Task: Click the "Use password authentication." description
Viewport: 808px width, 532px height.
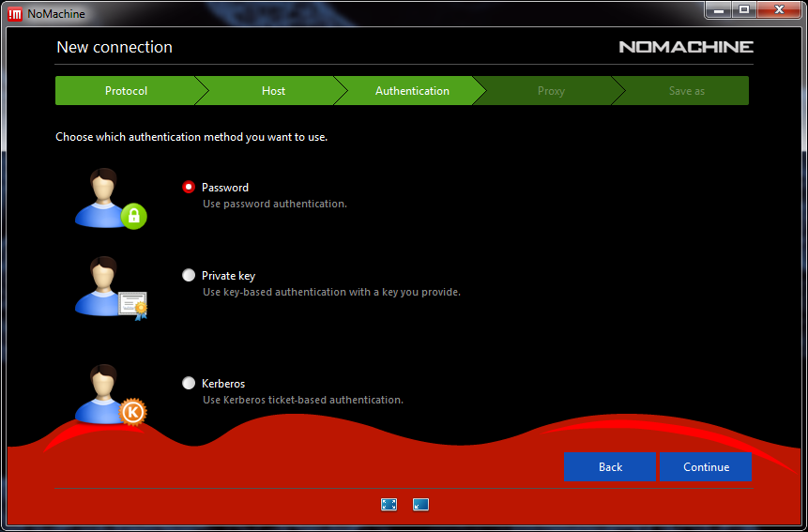Action: [275, 204]
